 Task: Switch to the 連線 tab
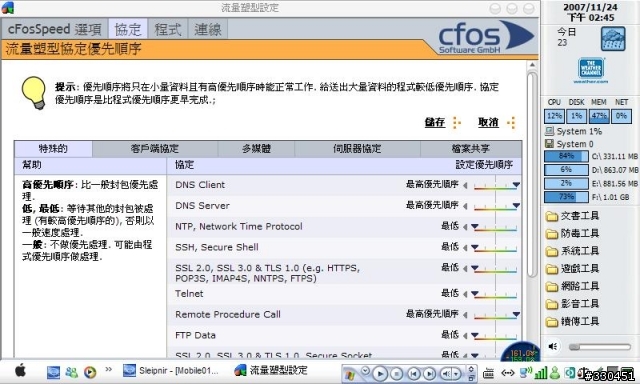tap(208, 29)
